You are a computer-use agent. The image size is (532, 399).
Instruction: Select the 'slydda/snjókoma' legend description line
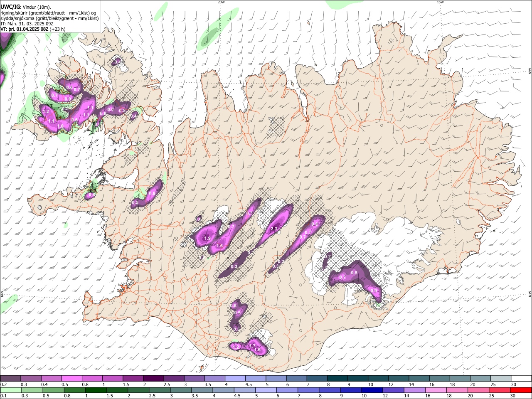pyautogui.click(x=49, y=18)
